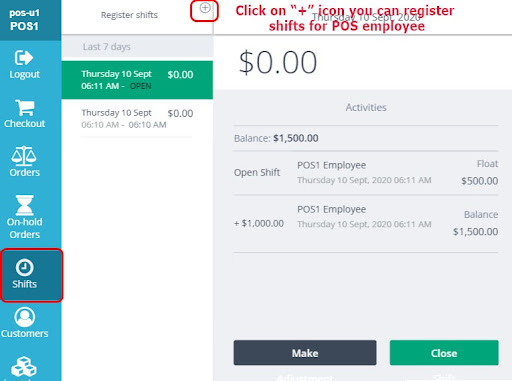
Task: Select the Shifts clock icon
Action: tap(24, 267)
